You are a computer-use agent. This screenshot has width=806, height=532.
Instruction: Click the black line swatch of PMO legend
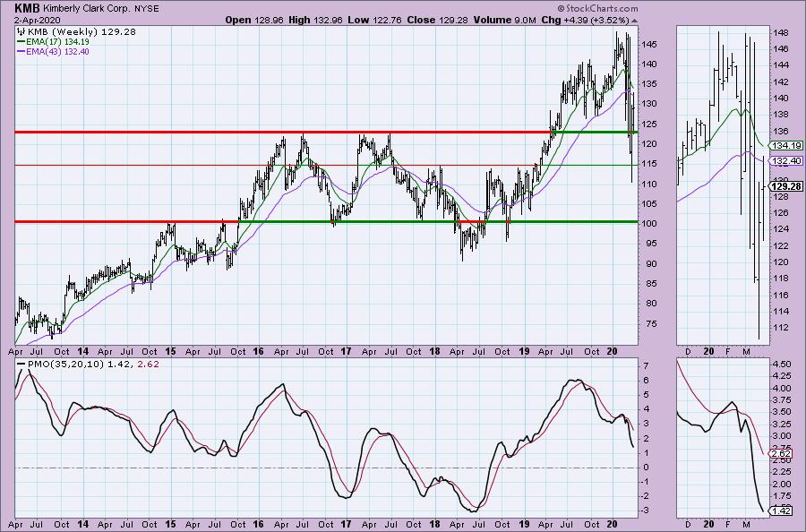[21, 364]
